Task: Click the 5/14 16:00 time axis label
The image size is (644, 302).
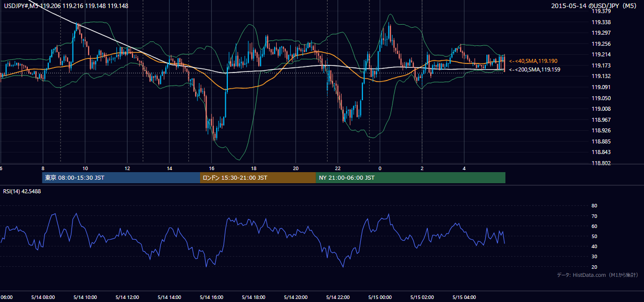Action: click(x=212, y=297)
